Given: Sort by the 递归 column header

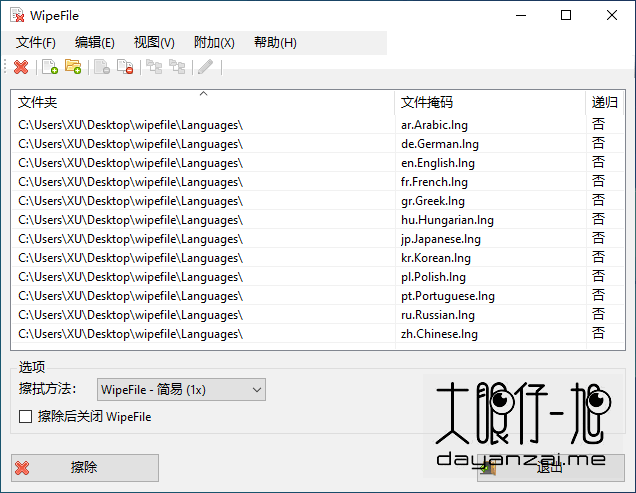Looking at the screenshot, I should coord(605,102).
